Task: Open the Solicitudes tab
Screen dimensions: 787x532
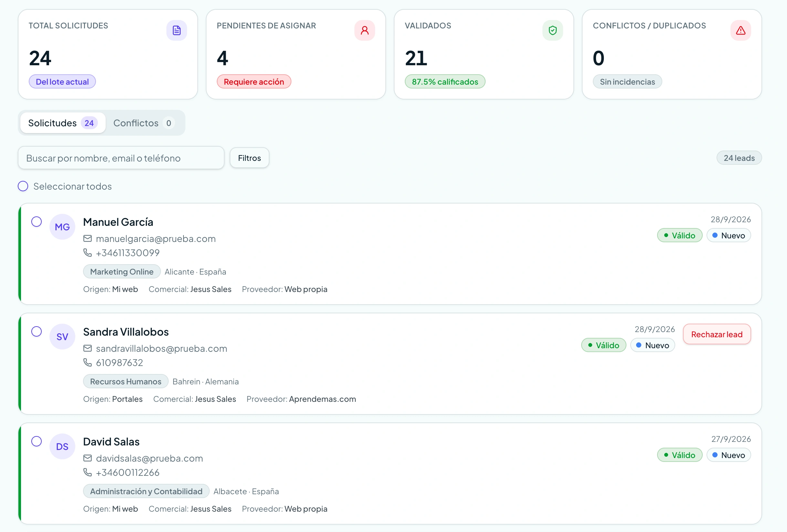Action: (63, 123)
